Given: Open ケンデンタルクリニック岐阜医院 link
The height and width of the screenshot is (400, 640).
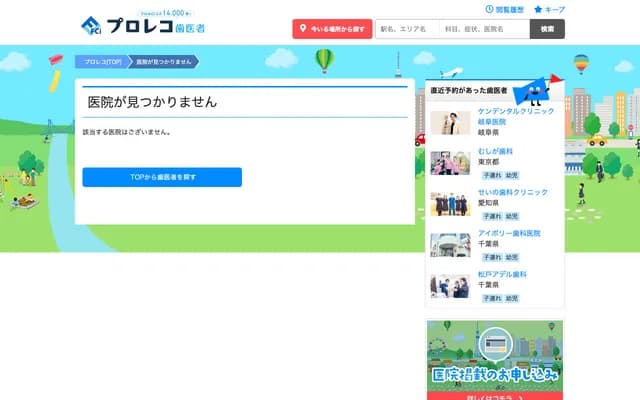Looking at the screenshot, I should click(515, 116).
